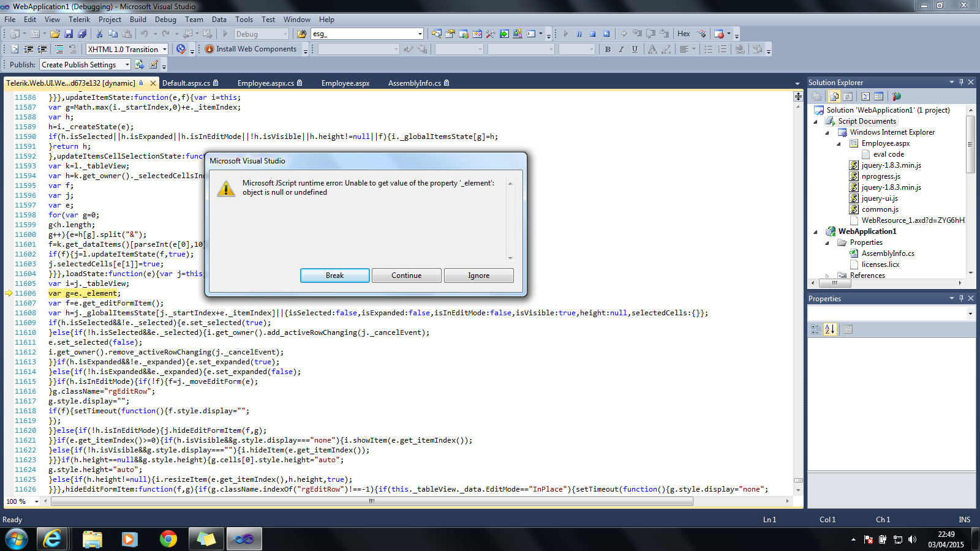Select common.js in Solution Explorer
Image resolution: width=980 pixels, height=551 pixels.
880,209
